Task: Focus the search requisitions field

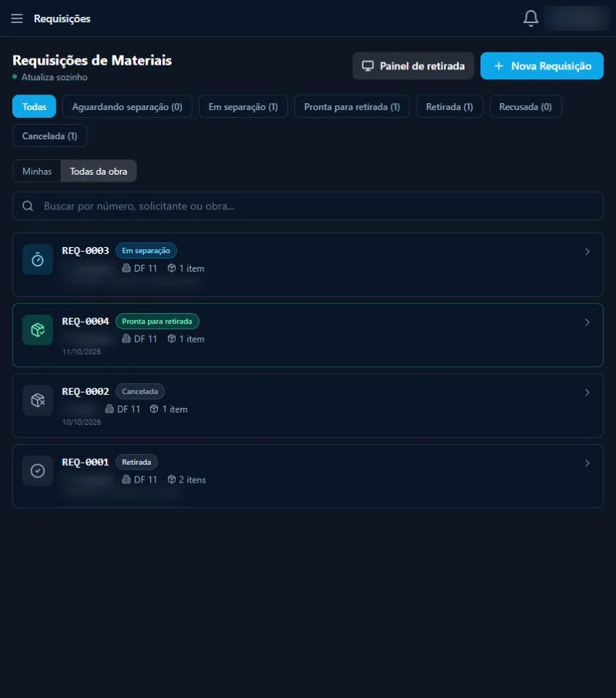Action: point(308,206)
